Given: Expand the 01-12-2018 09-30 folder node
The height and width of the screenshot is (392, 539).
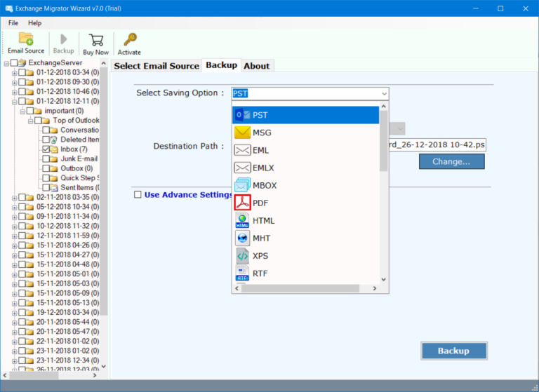Looking at the screenshot, I should tap(15, 83).
